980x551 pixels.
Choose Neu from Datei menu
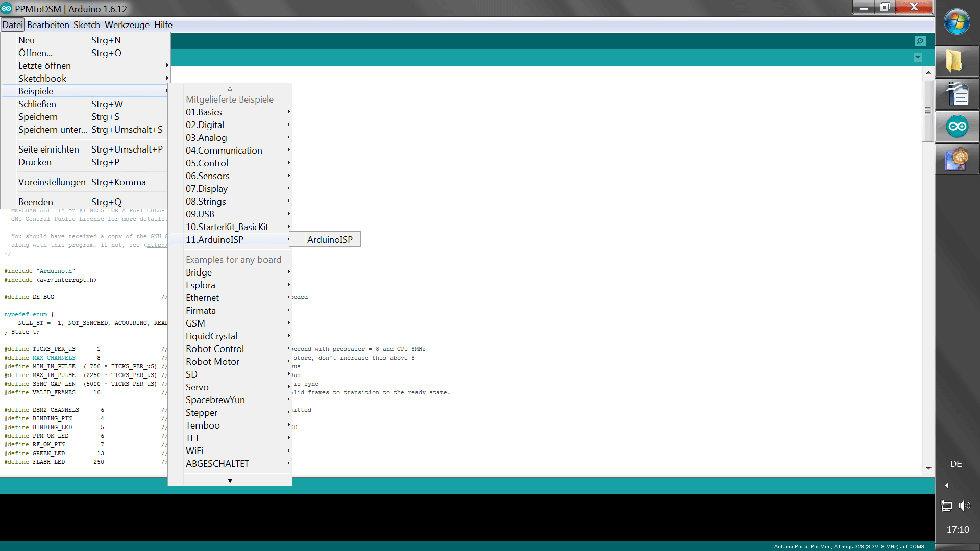(x=85, y=40)
